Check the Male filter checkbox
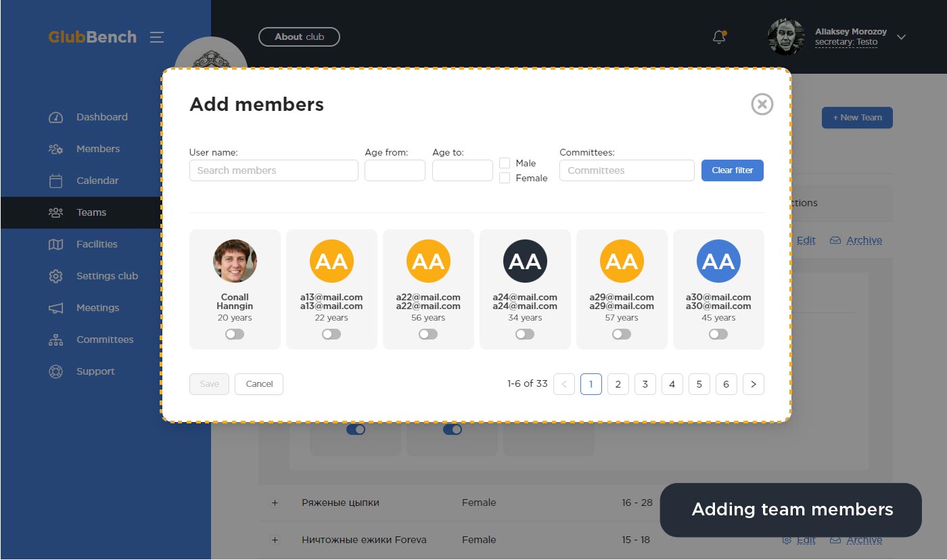This screenshot has height=560, width=947. (505, 163)
